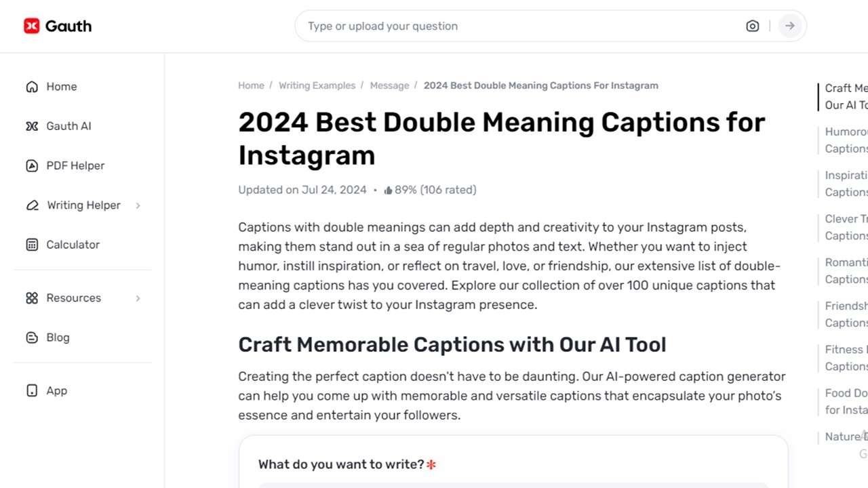
Task: Open the Blog via its document icon
Action: click(x=32, y=338)
